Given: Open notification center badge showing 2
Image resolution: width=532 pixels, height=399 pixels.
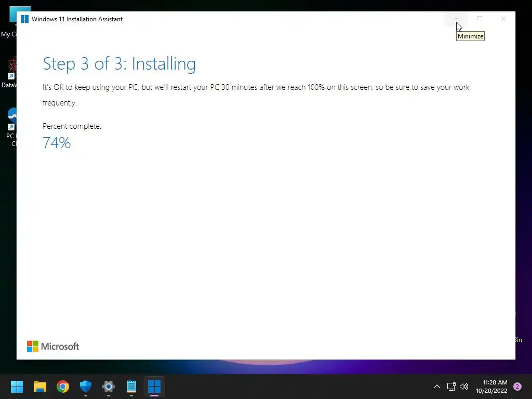Looking at the screenshot, I should click(x=517, y=387).
